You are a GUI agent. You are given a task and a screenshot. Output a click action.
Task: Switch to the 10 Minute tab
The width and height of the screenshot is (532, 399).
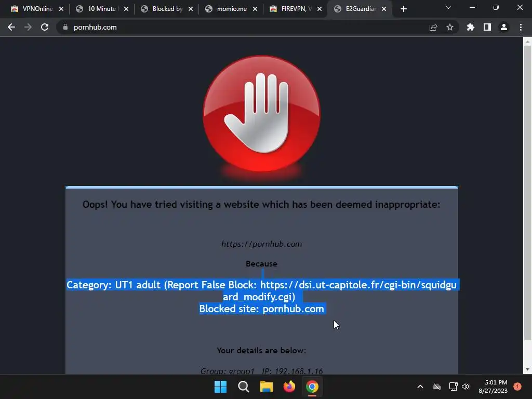(x=102, y=9)
